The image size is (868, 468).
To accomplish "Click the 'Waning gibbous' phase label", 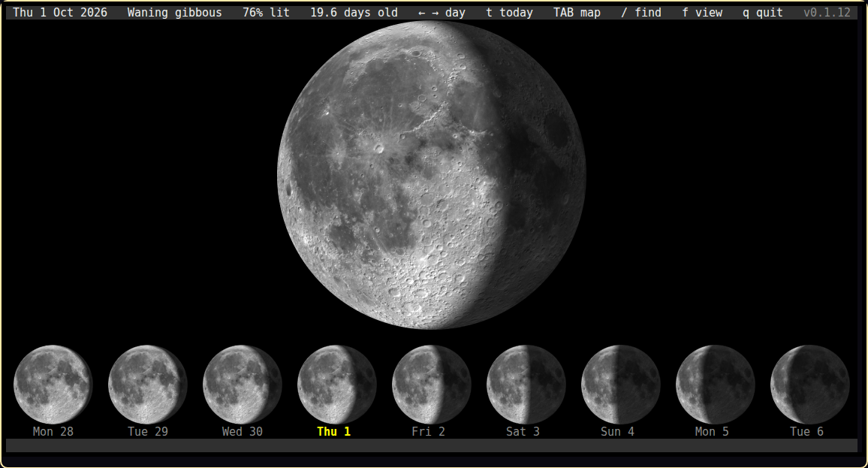I will coord(174,12).
